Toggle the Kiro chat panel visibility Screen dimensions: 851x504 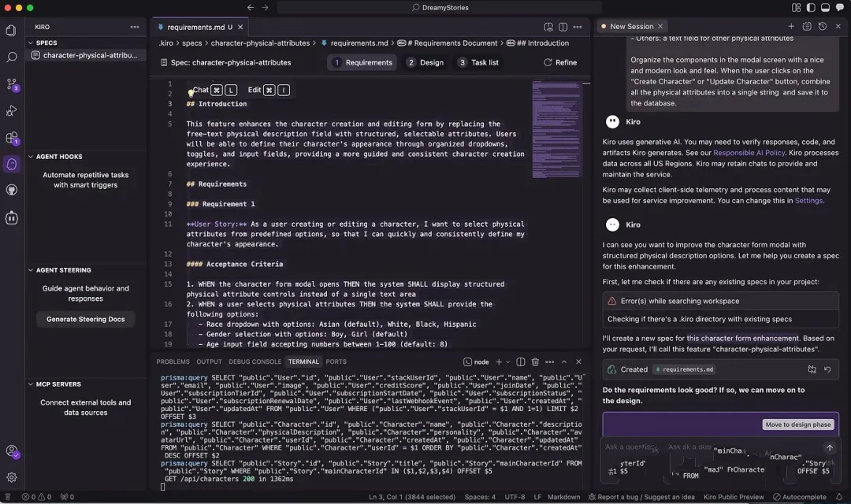point(840,8)
